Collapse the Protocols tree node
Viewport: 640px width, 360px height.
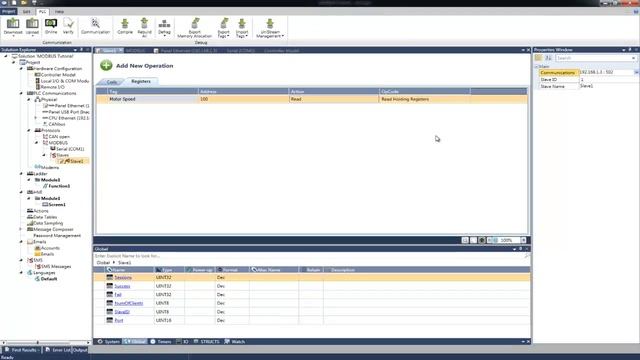29,130
